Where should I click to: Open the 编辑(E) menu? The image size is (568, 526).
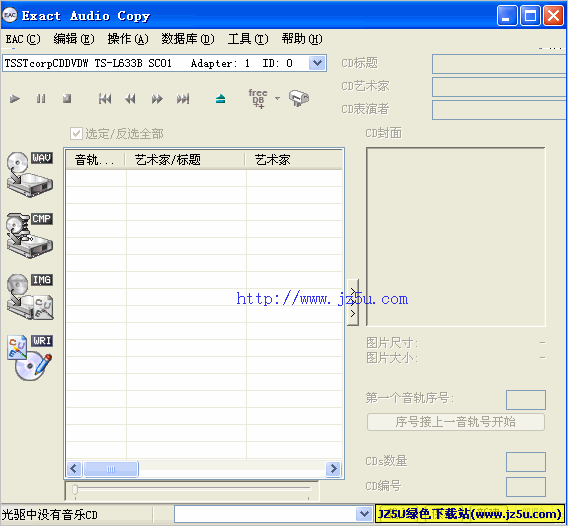tap(74, 39)
